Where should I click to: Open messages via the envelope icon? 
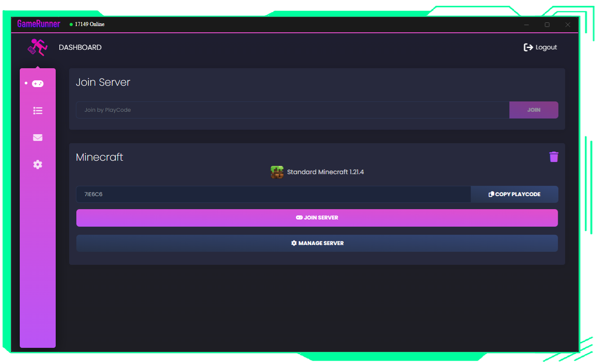coord(38,137)
